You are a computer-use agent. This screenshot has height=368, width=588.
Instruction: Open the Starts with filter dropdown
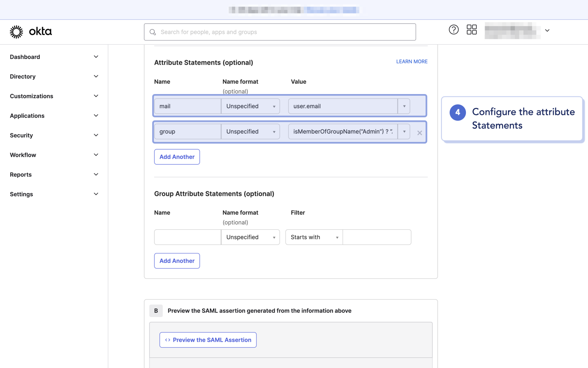coord(337,237)
